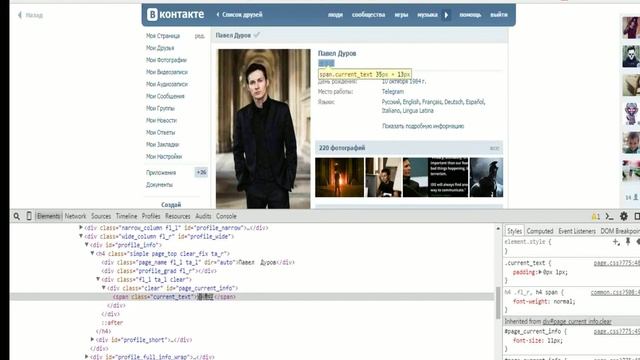Open Мои Фотографии in sidebar
This screenshot has width=640, height=360.
pyautogui.click(x=166, y=60)
